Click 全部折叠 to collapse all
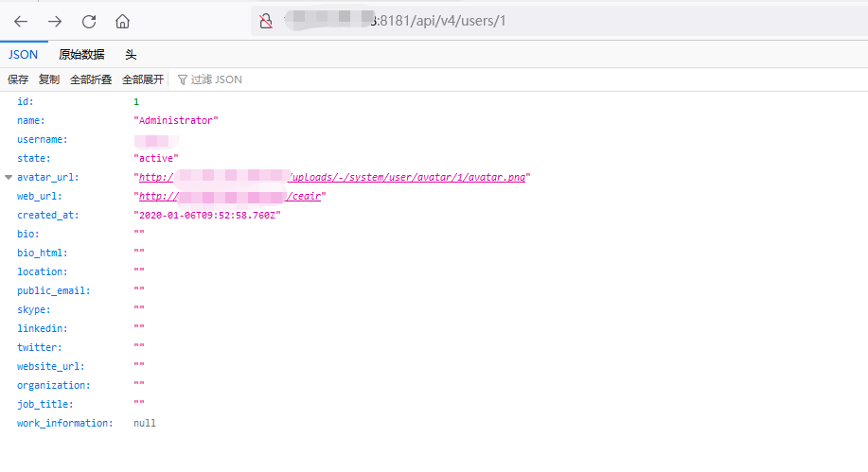868x472 pixels. point(91,79)
